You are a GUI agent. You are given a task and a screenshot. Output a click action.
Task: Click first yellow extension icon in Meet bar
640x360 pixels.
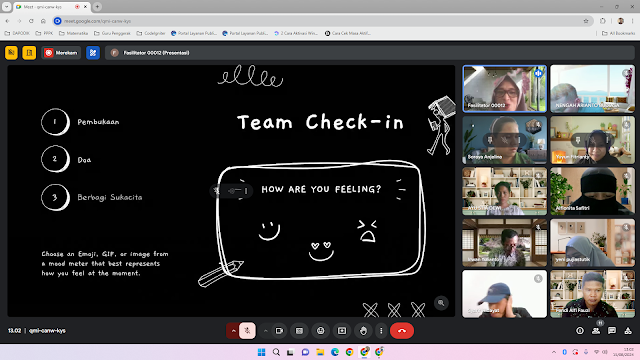11,53
